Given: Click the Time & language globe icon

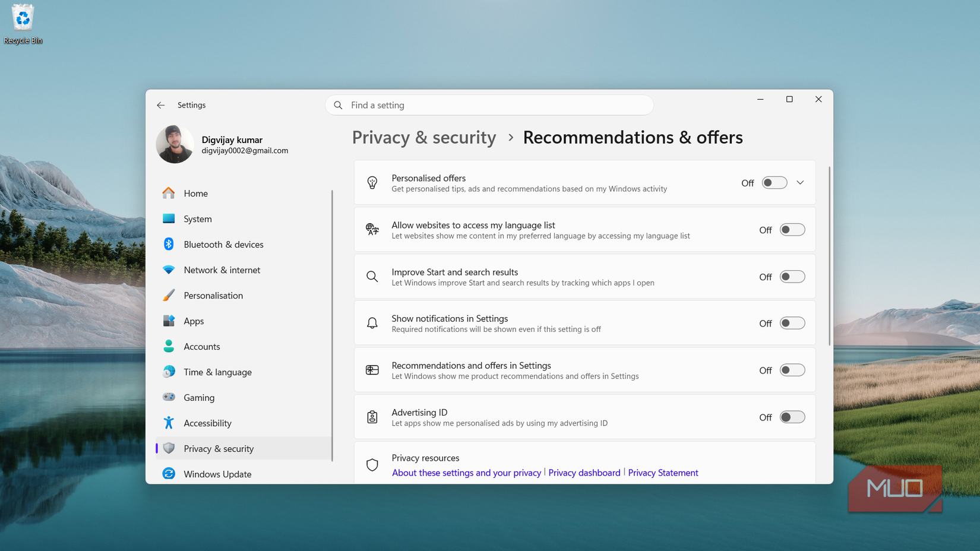Looking at the screenshot, I should (x=169, y=372).
